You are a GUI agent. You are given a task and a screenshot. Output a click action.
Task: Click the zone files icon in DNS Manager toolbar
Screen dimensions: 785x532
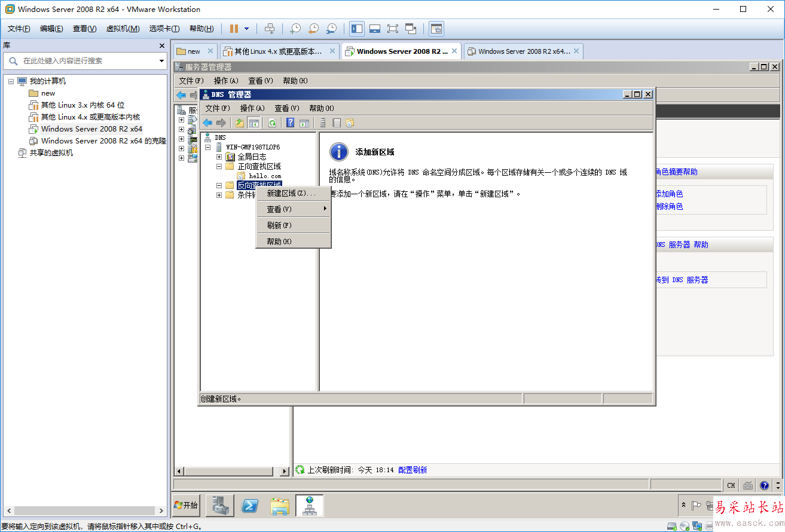point(350,123)
